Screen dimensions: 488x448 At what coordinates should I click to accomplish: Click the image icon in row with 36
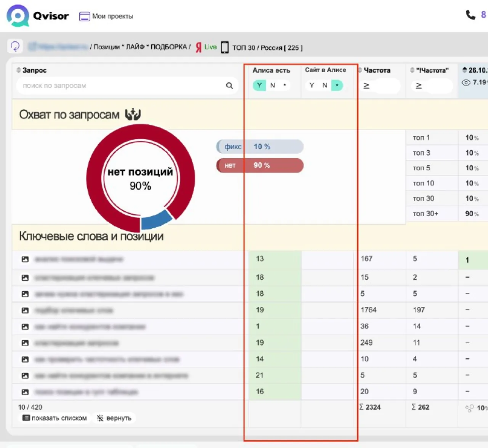click(x=25, y=327)
